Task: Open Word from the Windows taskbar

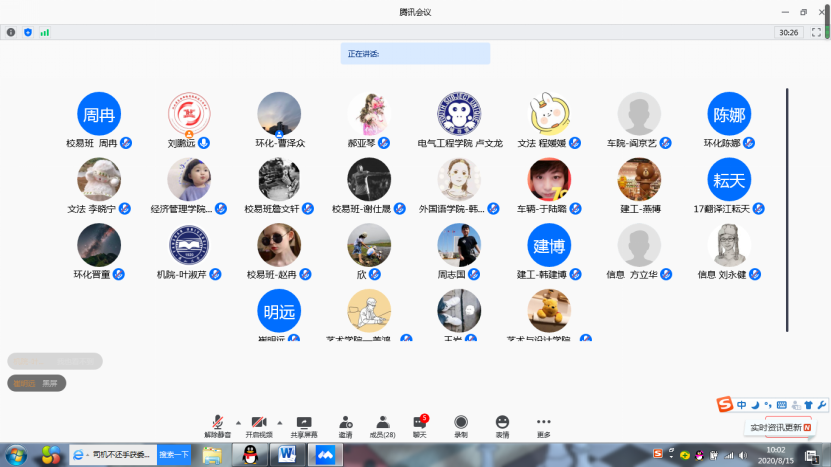Action: [x=286, y=454]
